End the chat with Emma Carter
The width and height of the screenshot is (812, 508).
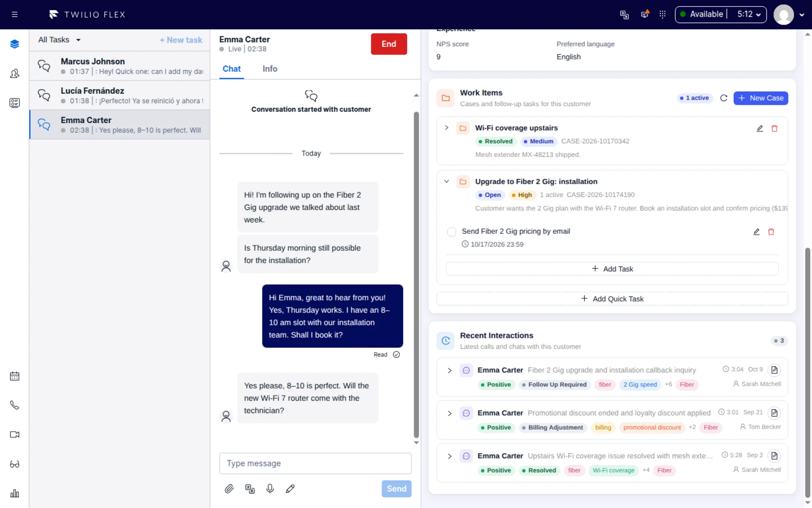(389, 44)
